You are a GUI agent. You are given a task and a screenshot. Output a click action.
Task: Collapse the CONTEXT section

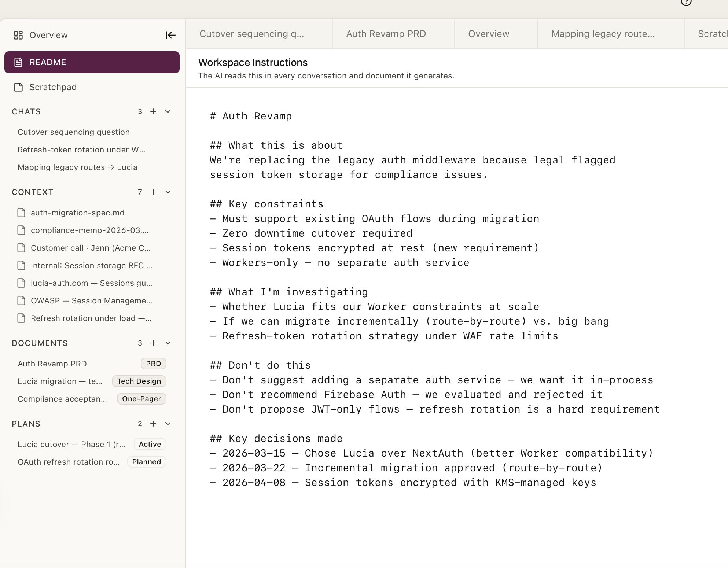point(168,192)
